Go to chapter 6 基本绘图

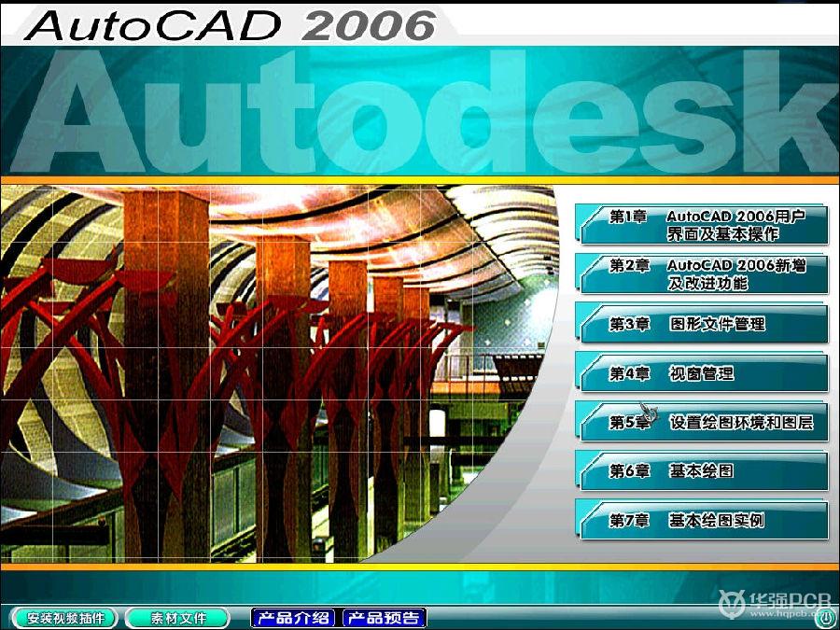[705, 471]
